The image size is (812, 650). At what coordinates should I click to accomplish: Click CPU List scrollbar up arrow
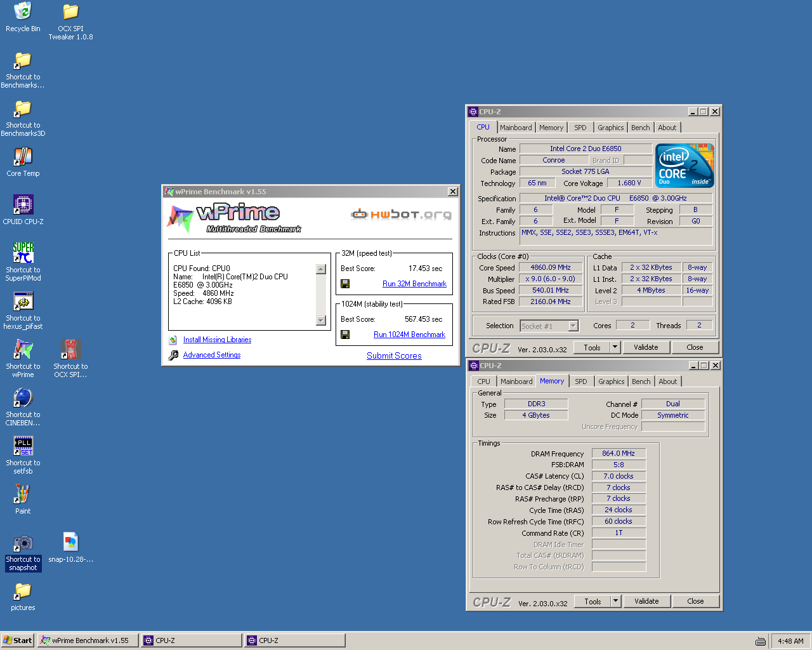(321, 269)
